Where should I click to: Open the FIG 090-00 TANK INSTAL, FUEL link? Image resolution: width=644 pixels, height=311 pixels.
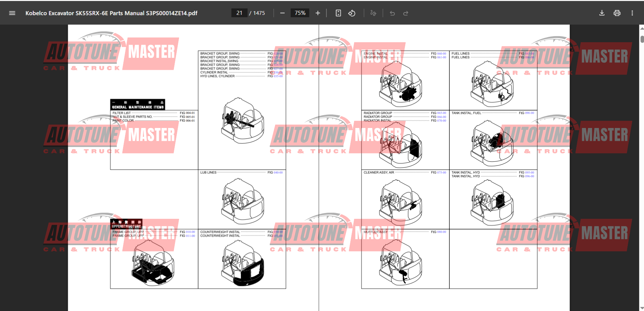[529, 113]
